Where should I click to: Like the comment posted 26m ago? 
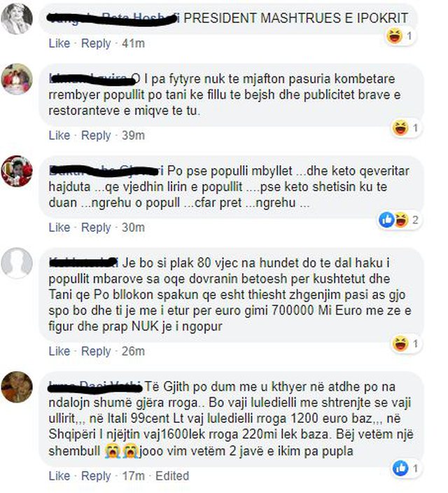[59, 351]
